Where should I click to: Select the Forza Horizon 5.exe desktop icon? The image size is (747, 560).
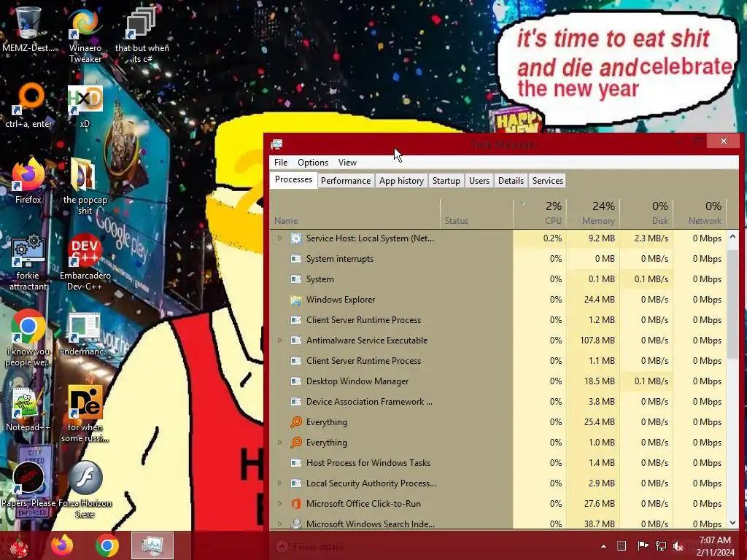pos(85,489)
